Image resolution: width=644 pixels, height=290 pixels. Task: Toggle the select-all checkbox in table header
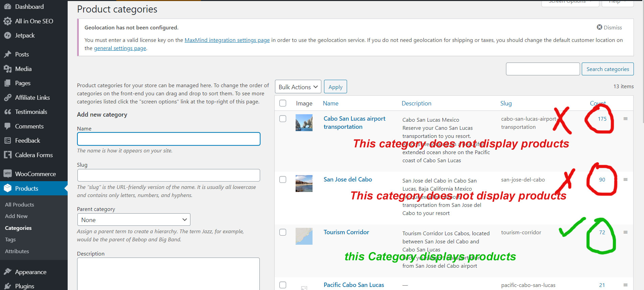[283, 103]
